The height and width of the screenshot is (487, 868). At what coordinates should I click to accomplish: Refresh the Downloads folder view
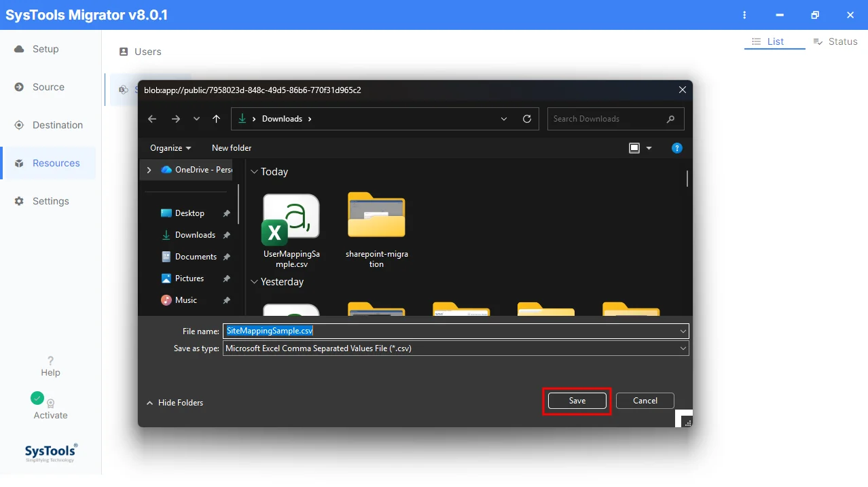click(x=527, y=119)
